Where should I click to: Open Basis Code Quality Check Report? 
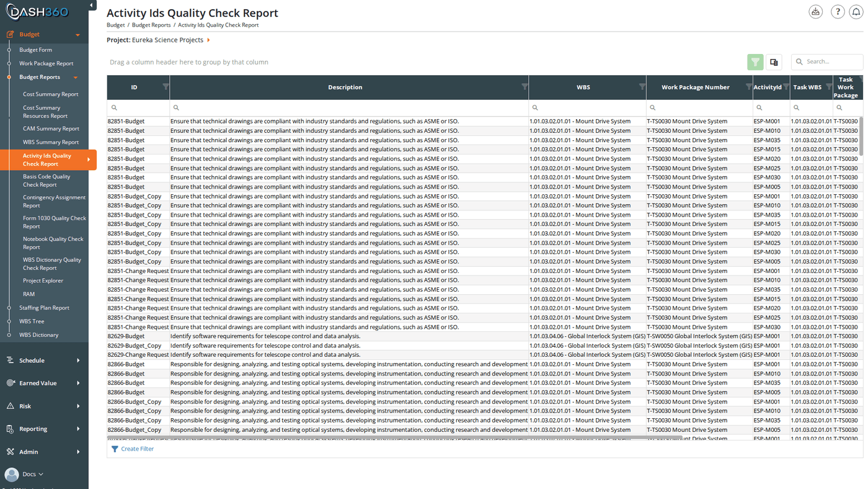(46, 181)
